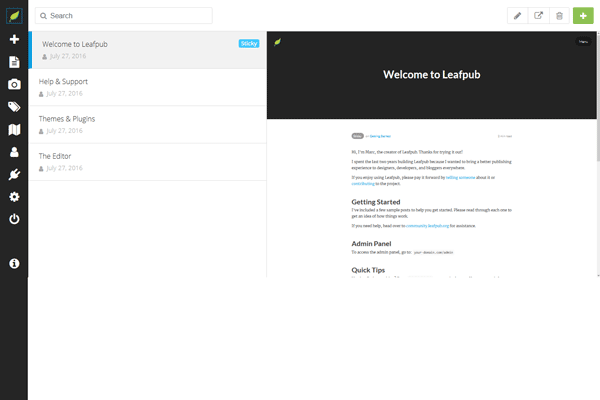Open the Settings gear icon
600x400 pixels.
pos(14,197)
